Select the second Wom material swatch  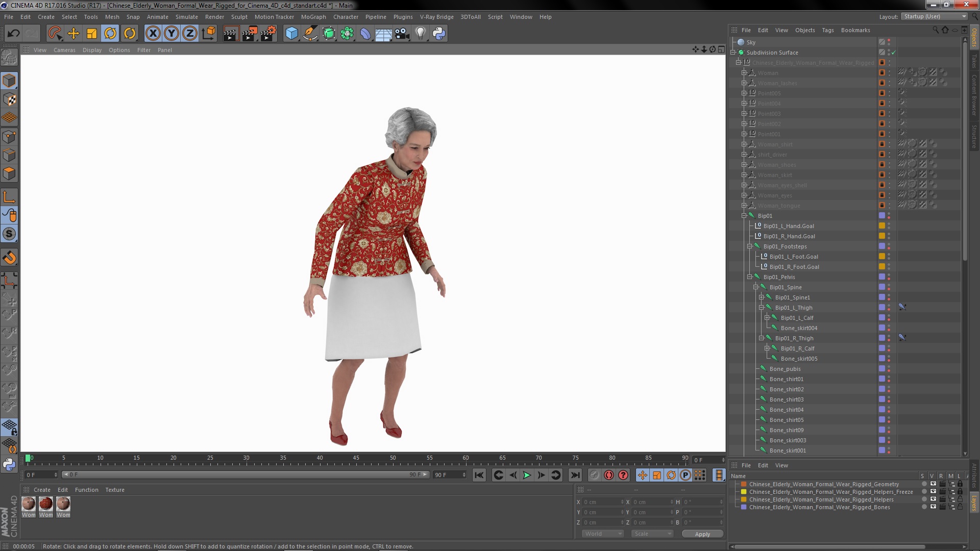tap(46, 504)
